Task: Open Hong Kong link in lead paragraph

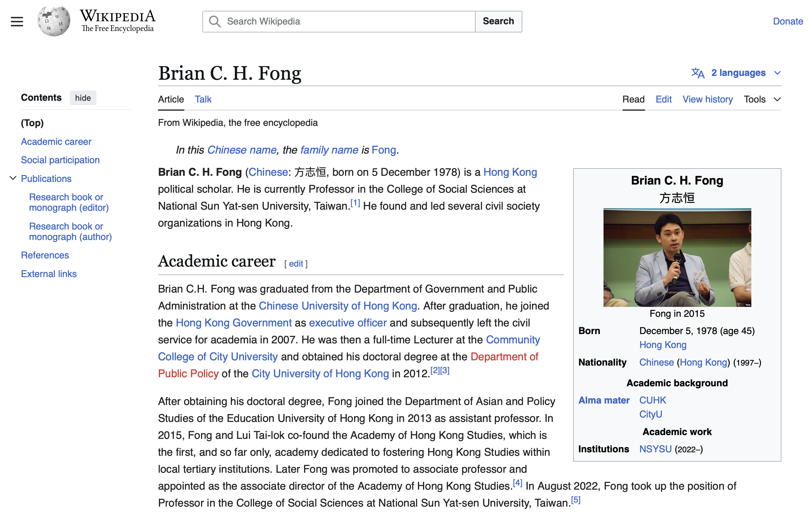Action: (x=510, y=172)
